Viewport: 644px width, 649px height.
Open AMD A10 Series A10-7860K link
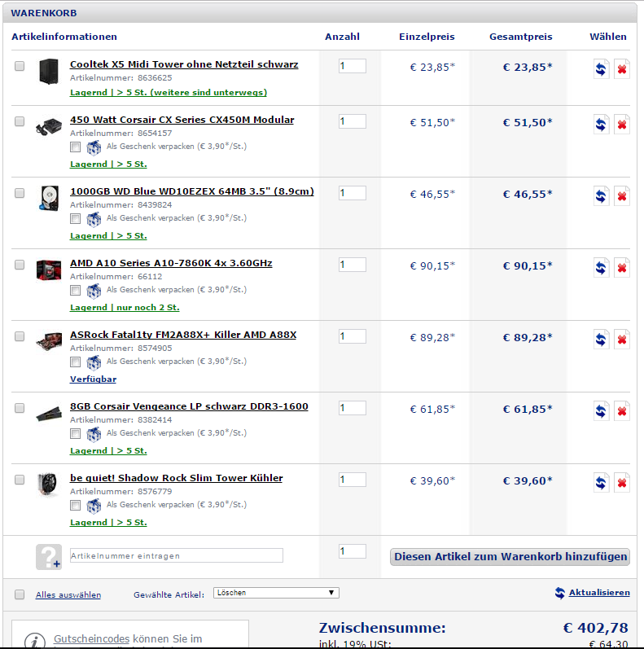[x=171, y=263]
